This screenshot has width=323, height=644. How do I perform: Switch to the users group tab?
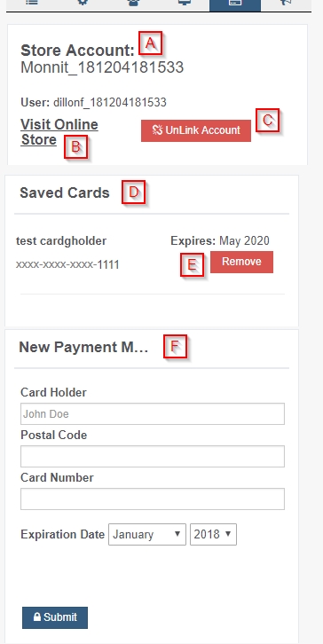(x=134, y=3)
